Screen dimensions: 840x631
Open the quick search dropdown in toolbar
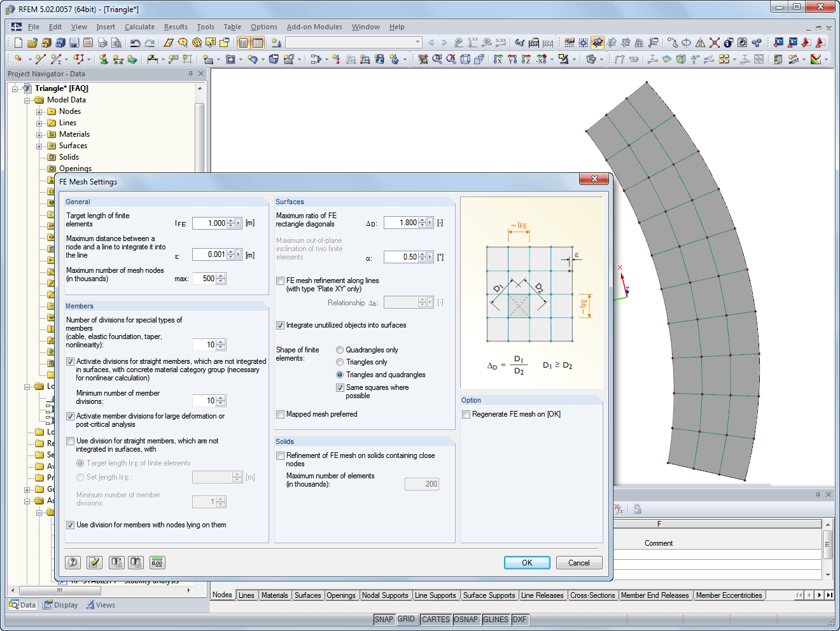coord(418,43)
